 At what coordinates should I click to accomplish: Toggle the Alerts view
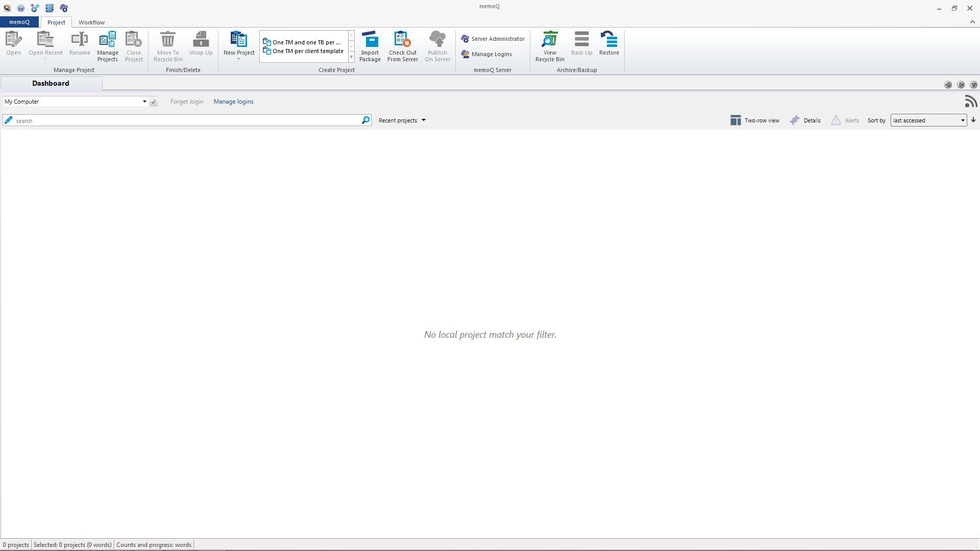pyautogui.click(x=845, y=120)
